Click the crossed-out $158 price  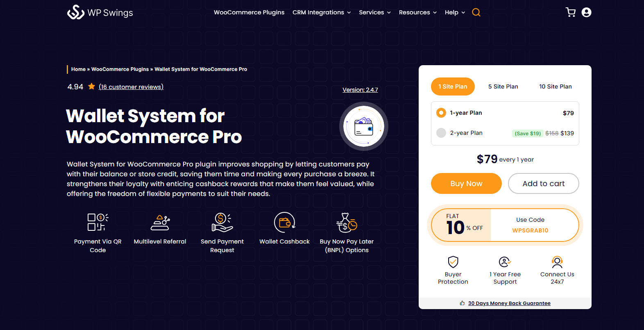(x=552, y=133)
